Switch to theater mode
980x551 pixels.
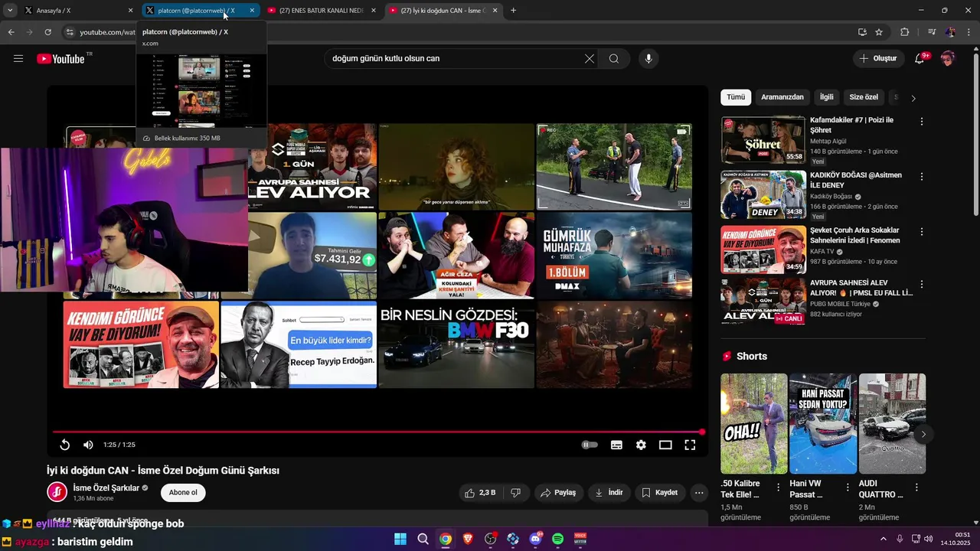[x=665, y=445]
